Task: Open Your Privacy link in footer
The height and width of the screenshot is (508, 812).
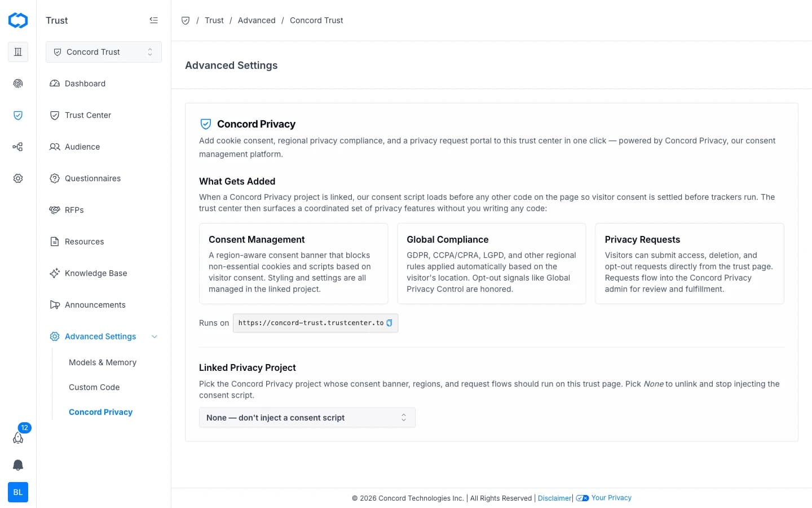Action: tap(611, 498)
